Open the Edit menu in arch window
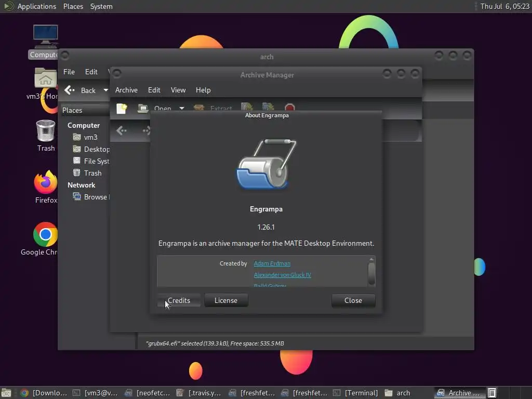 coord(91,72)
